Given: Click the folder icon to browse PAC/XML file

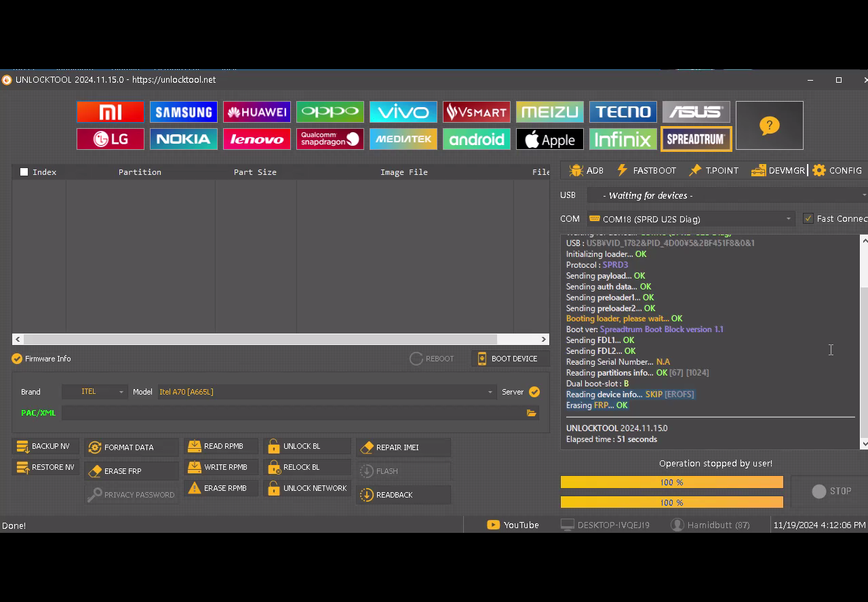Looking at the screenshot, I should [x=531, y=413].
